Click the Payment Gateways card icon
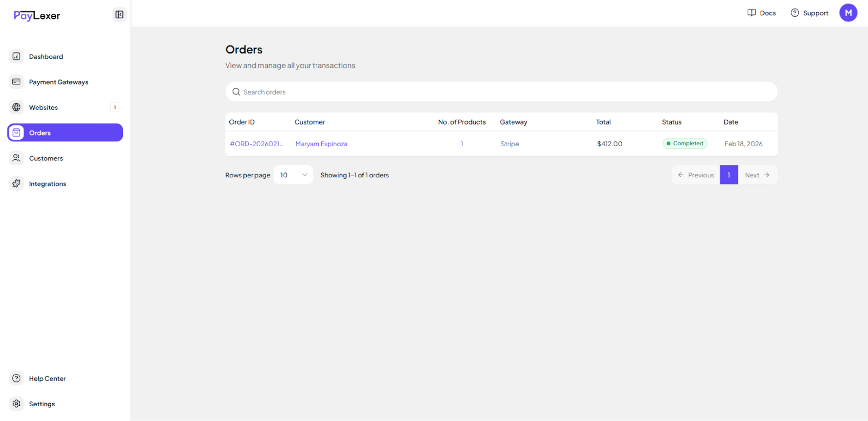This screenshot has width=868, height=421. tap(16, 82)
